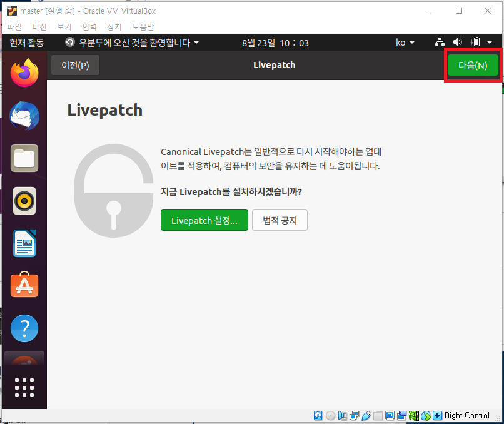Close the VirtualBox master window
The image size is (504, 424).
pos(488,11)
